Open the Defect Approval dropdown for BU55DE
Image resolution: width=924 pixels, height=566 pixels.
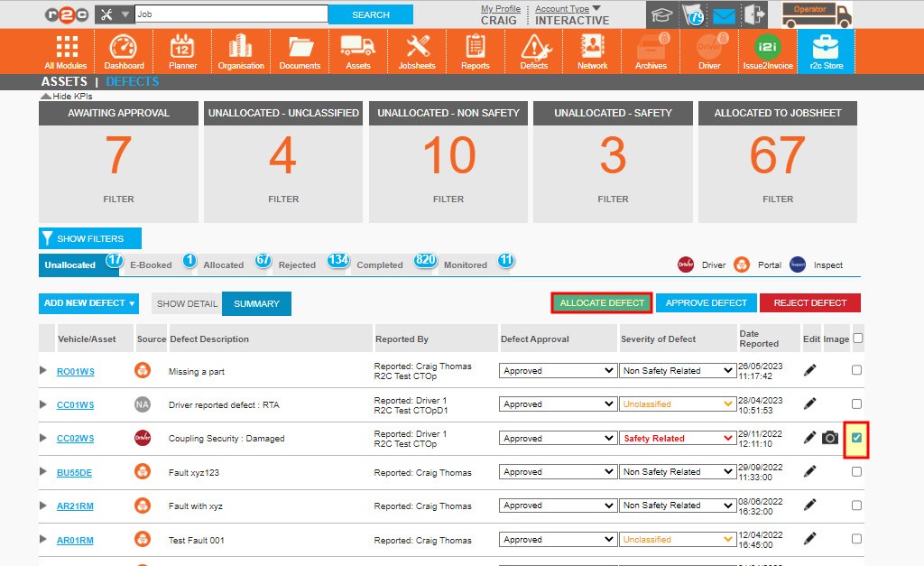click(557, 471)
